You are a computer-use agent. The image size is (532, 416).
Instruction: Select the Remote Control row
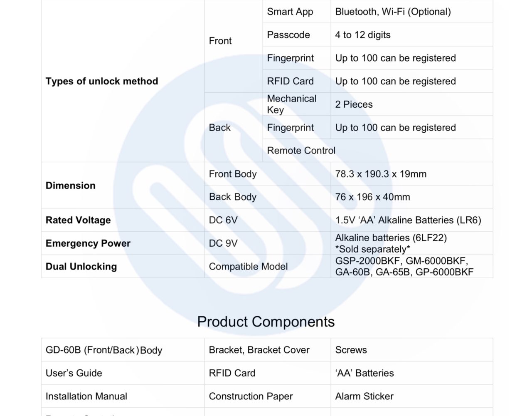point(377,151)
